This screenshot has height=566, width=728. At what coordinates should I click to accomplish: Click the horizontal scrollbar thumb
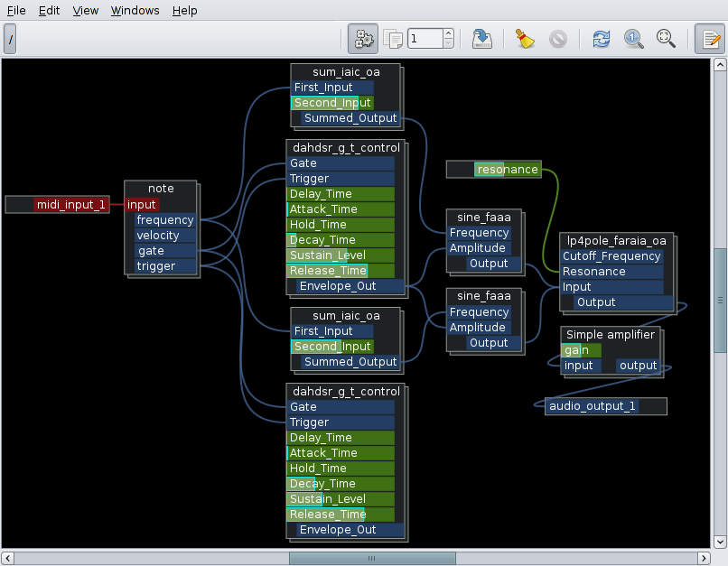[x=370, y=558]
